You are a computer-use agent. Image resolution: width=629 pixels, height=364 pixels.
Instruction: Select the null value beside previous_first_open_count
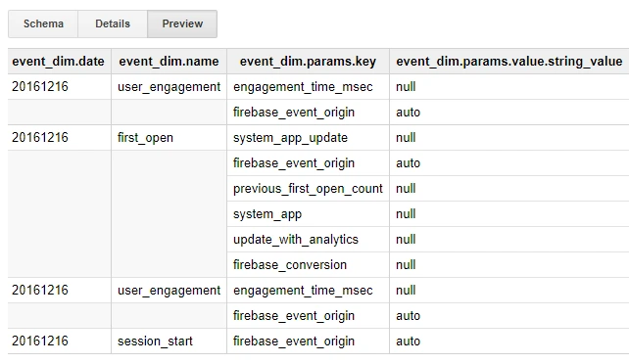tap(406, 189)
